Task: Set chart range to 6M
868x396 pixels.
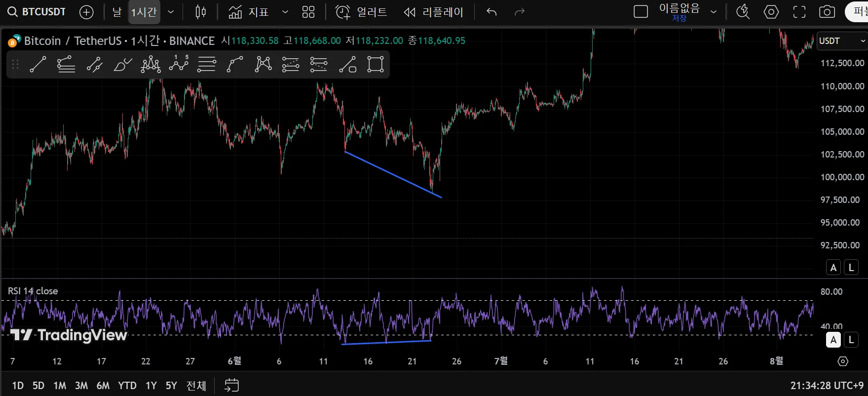Action: 103,386
